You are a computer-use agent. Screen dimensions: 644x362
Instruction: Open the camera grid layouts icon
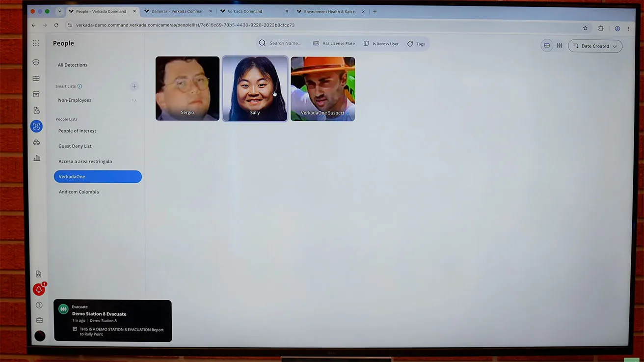click(36, 78)
